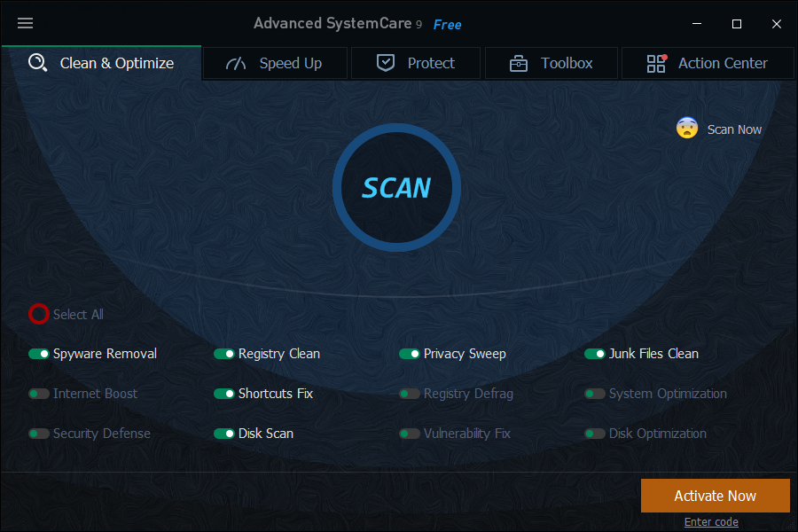Enable the Security Defense switch
798x532 pixels.
coord(39,434)
